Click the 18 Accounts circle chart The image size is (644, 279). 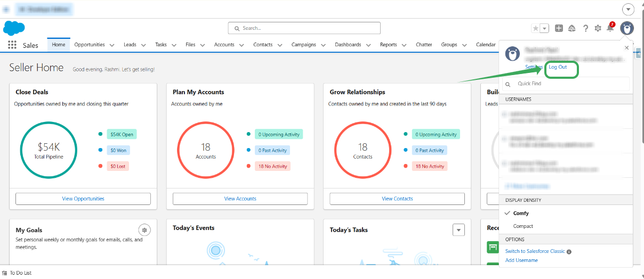pyautogui.click(x=206, y=150)
